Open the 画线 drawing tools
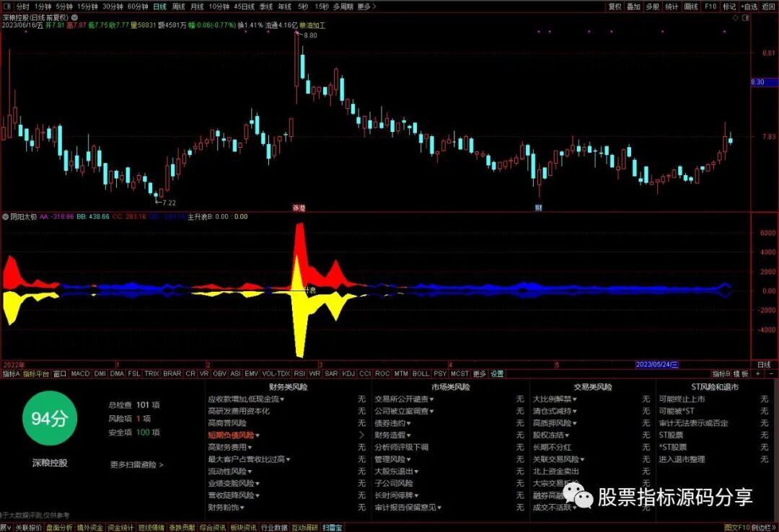The image size is (779, 532). coord(691,6)
